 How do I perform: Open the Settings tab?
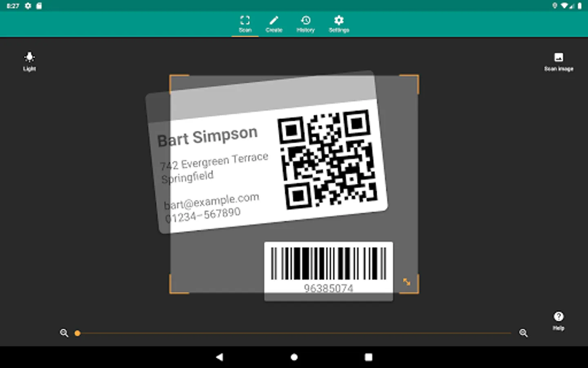coord(339,24)
